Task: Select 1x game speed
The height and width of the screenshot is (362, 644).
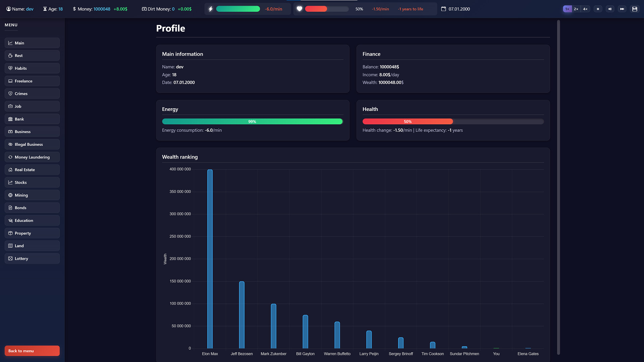Action: (567, 9)
